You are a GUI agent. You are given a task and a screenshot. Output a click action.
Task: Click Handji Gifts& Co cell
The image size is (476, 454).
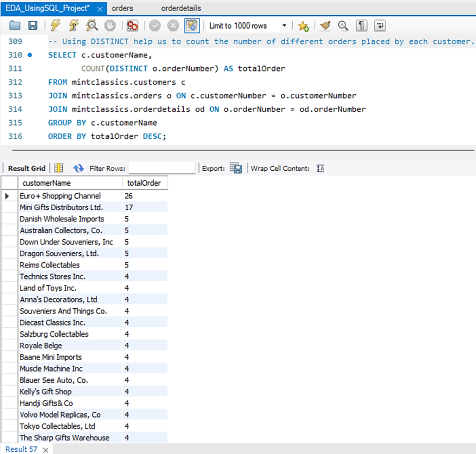click(70, 403)
